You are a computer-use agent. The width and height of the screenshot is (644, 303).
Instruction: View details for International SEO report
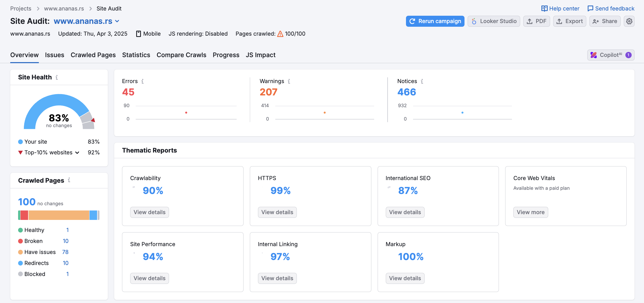pyautogui.click(x=405, y=212)
